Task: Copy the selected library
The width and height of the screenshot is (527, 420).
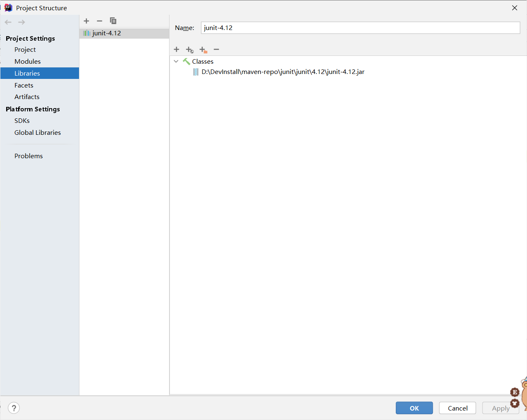Action: (113, 21)
